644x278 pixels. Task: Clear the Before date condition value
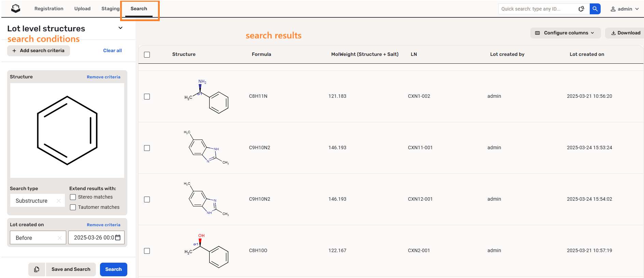point(60,238)
